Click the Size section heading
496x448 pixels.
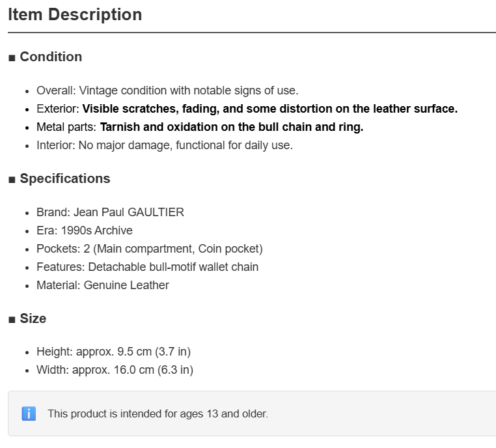[x=33, y=318]
